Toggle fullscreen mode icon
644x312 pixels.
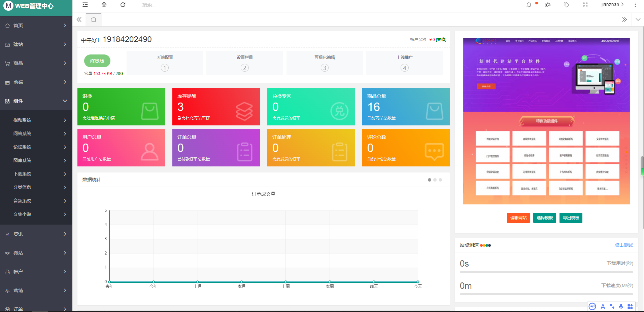(x=585, y=5)
